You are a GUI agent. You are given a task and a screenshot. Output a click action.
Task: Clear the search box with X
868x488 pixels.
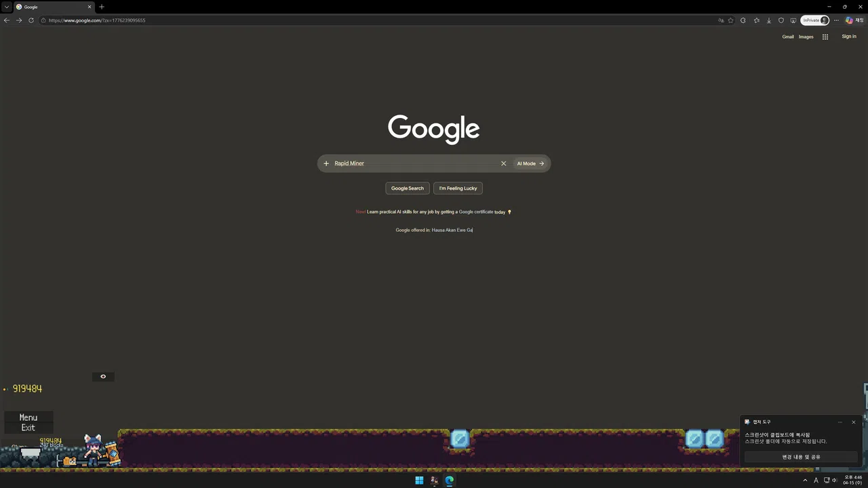click(503, 163)
